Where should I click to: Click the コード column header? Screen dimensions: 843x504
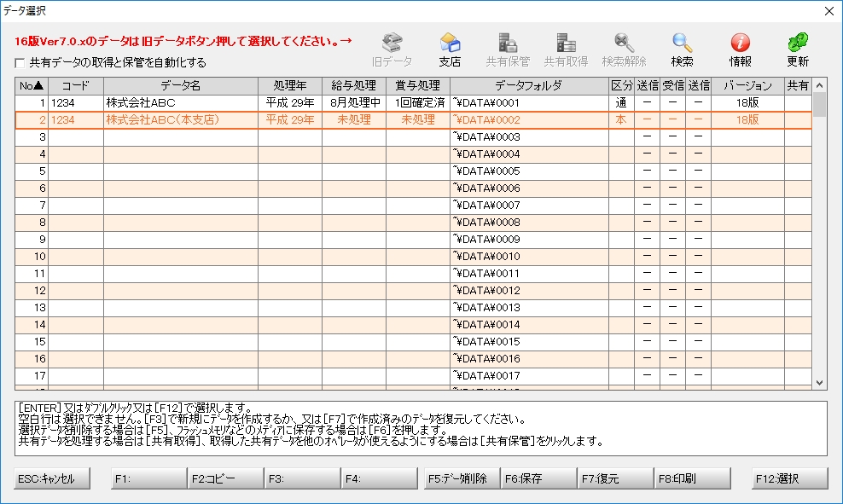tap(76, 85)
